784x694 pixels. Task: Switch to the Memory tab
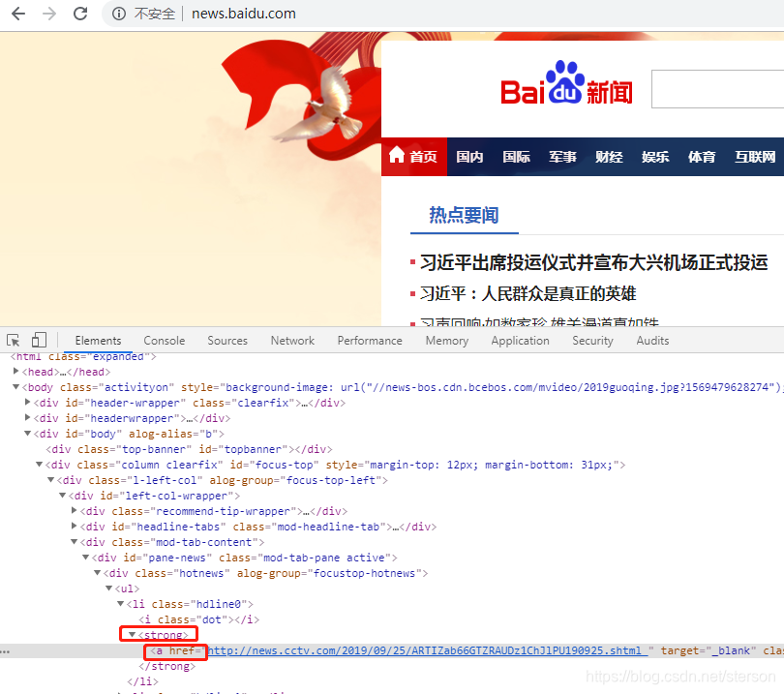447,341
